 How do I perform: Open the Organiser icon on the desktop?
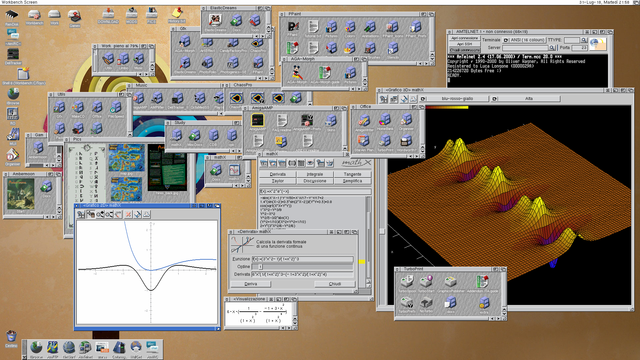tap(12, 155)
